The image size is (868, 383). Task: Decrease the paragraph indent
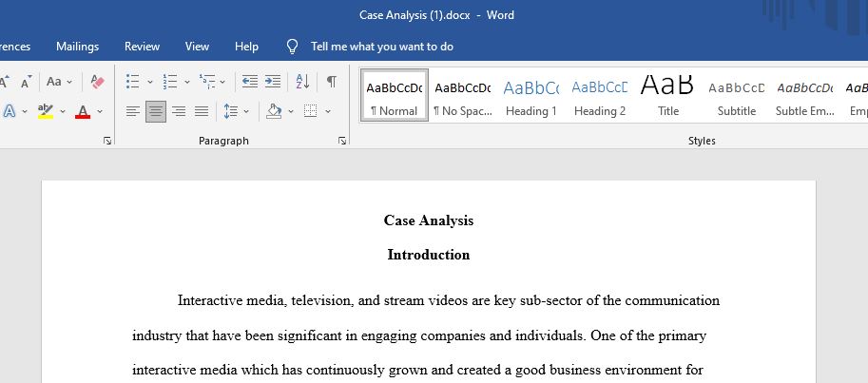(x=250, y=82)
